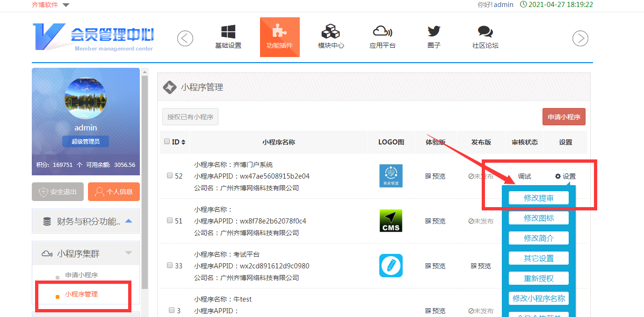Open 模块中心 cubes icon
The image size is (644, 317).
[x=331, y=32]
